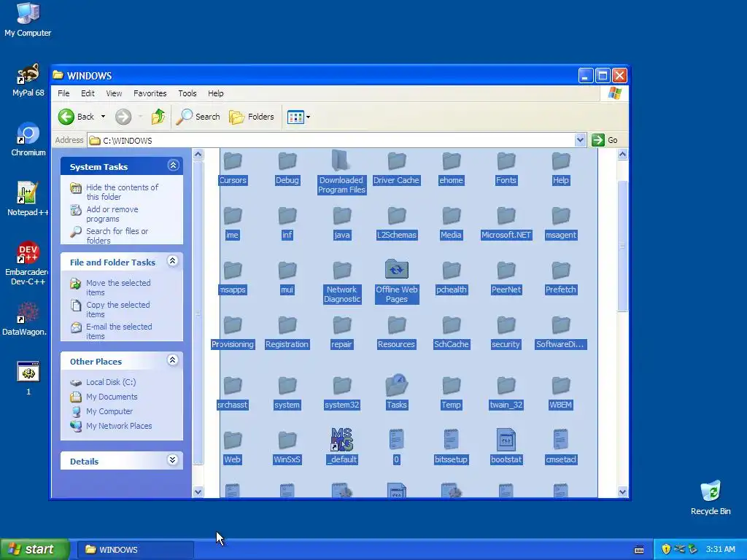
Task: Click inside the Address field C:\WINDOWS
Action: 332,141
